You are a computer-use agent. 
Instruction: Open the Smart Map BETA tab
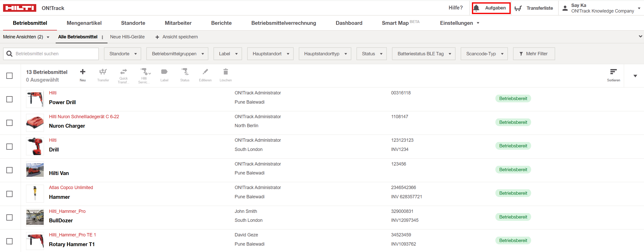[401, 23]
